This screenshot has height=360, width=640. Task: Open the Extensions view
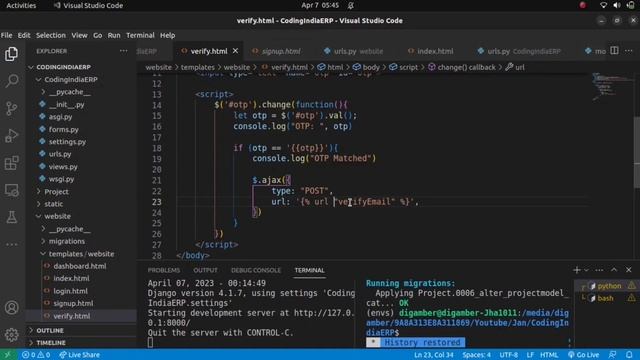(x=11, y=163)
